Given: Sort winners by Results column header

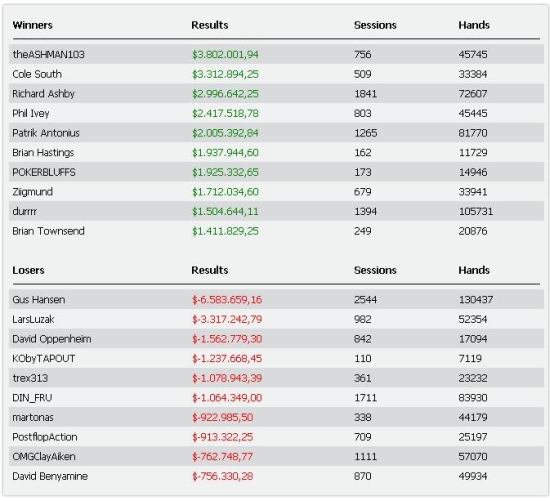Looking at the screenshot, I should tap(210, 25).
